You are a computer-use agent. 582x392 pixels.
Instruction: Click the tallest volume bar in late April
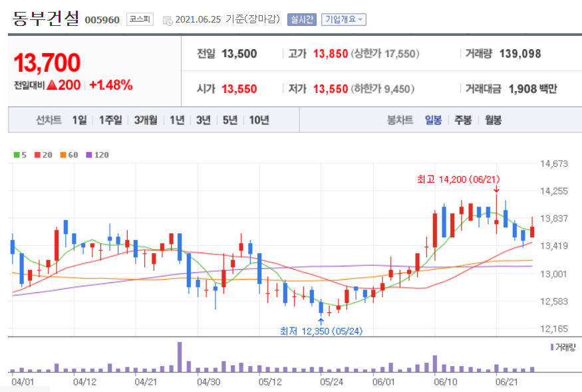(x=180, y=357)
